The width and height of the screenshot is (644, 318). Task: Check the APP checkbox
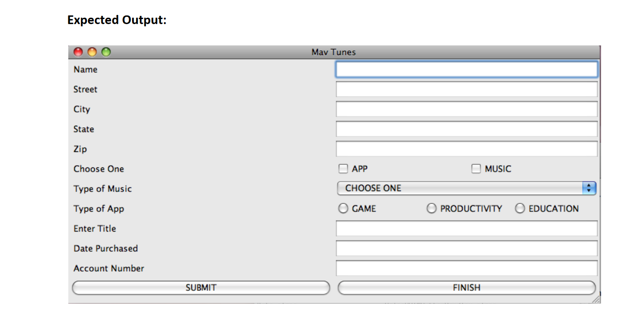pyautogui.click(x=342, y=168)
